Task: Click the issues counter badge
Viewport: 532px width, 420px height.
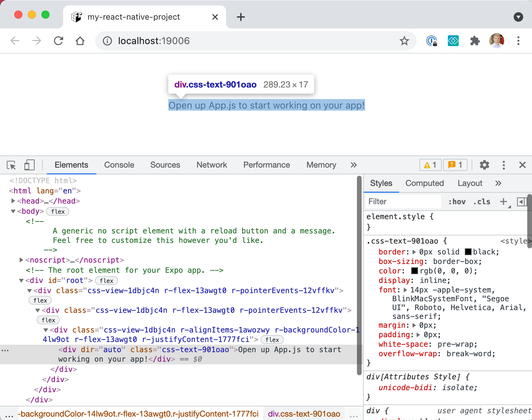Action: pos(455,165)
